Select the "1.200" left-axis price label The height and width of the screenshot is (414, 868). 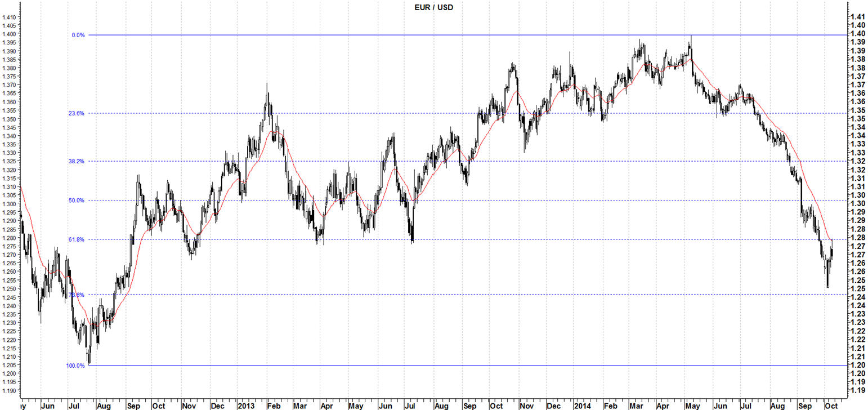[x=9, y=373]
